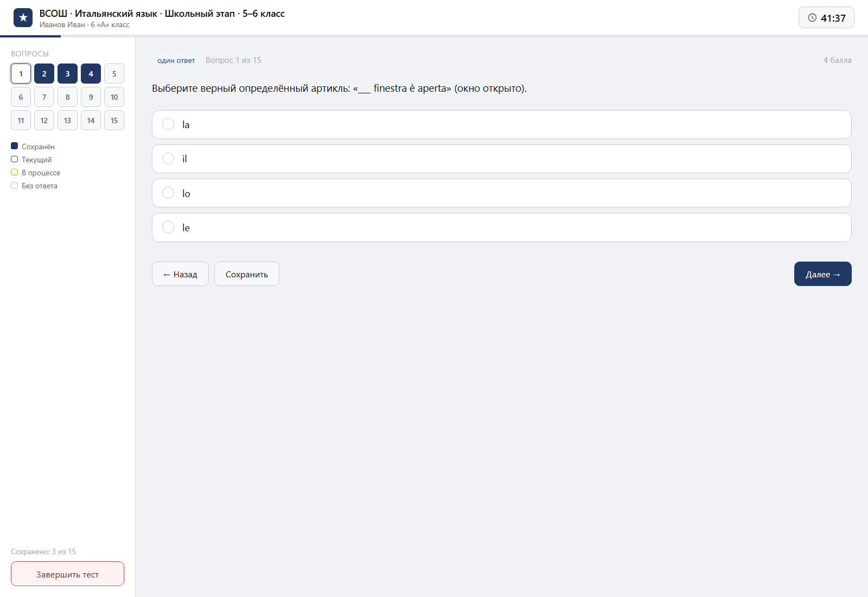Open question 12 in the sidebar grid
This screenshot has height=597, width=868.
tap(44, 120)
